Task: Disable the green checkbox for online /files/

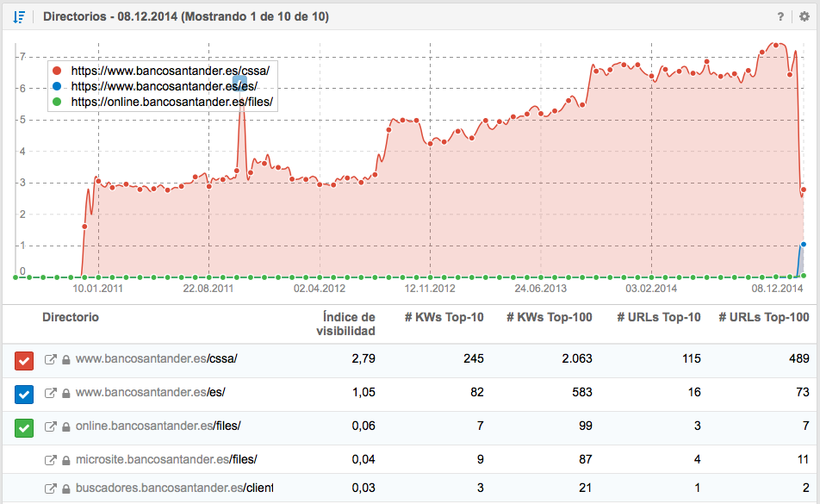Action: coord(23,426)
